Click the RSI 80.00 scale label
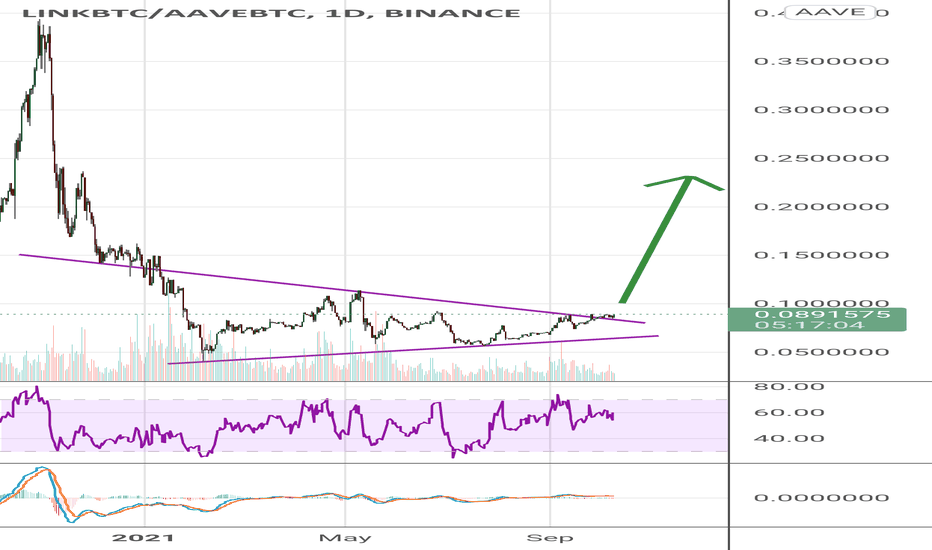This screenshot has height=550, width=932. coord(789,386)
